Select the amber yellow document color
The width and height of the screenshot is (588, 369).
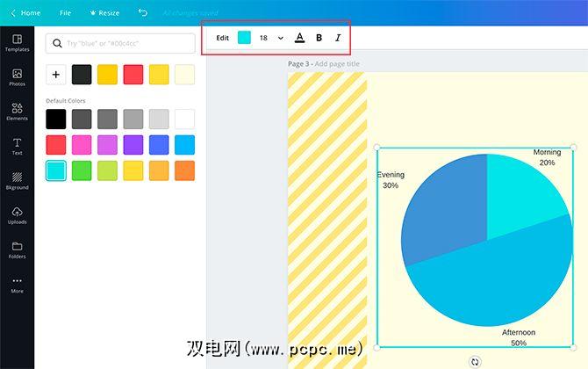coord(107,75)
